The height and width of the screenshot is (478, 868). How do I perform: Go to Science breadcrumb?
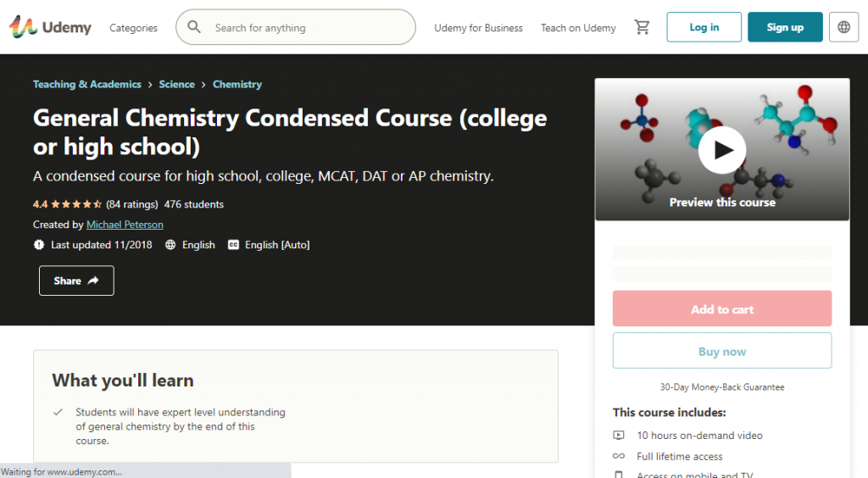pyautogui.click(x=176, y=85)
